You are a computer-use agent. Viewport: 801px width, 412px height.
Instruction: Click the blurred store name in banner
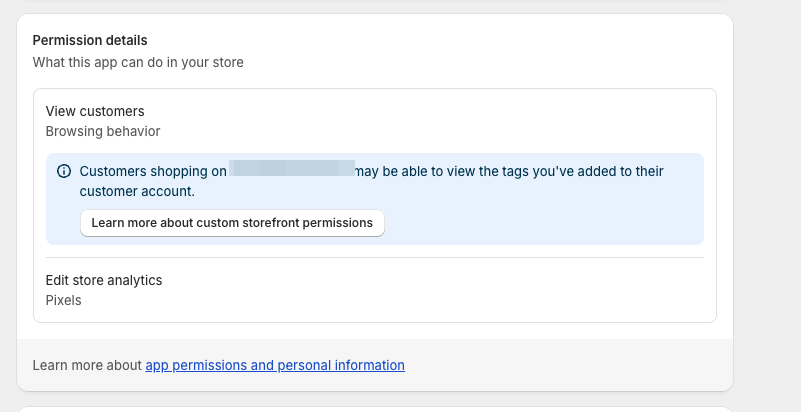point(292,169)
